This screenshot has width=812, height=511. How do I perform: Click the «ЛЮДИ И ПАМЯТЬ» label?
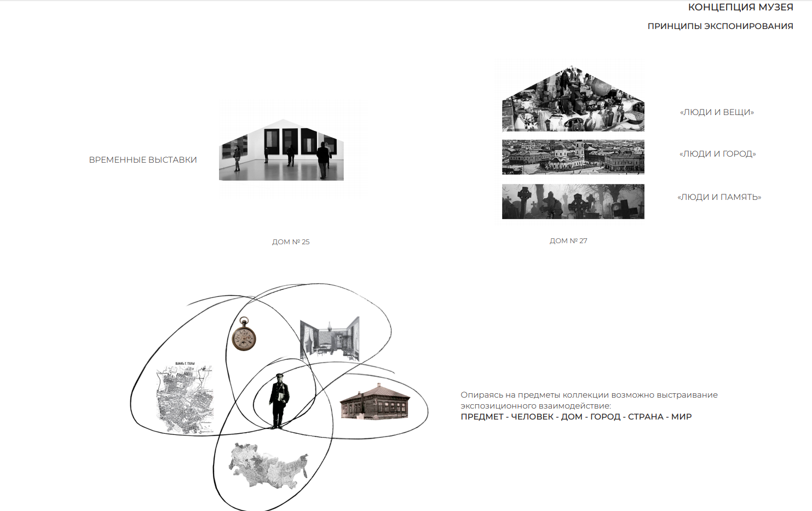click(719, 197)
